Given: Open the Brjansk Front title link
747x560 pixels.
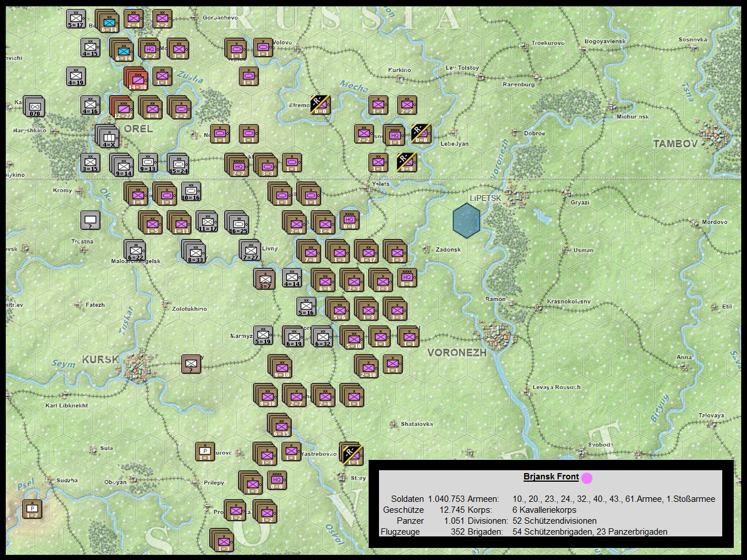Looking at the screenshot, I should click(x=551, y=477).
